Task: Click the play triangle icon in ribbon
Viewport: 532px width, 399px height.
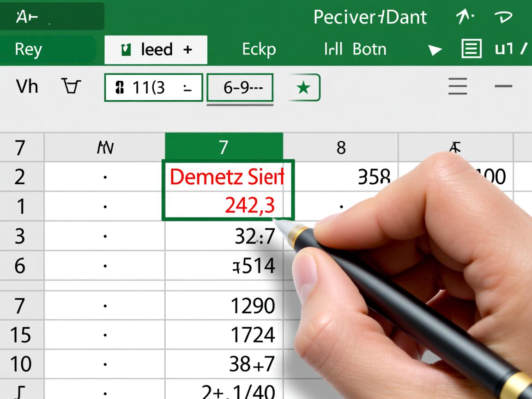Action: 435,49
